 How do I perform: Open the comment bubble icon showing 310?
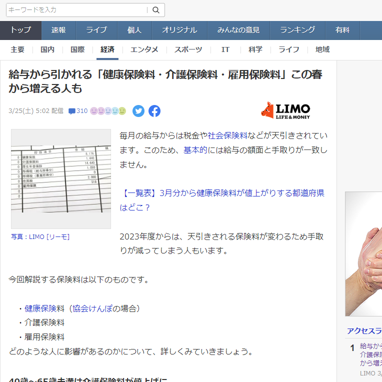point(78,111)
